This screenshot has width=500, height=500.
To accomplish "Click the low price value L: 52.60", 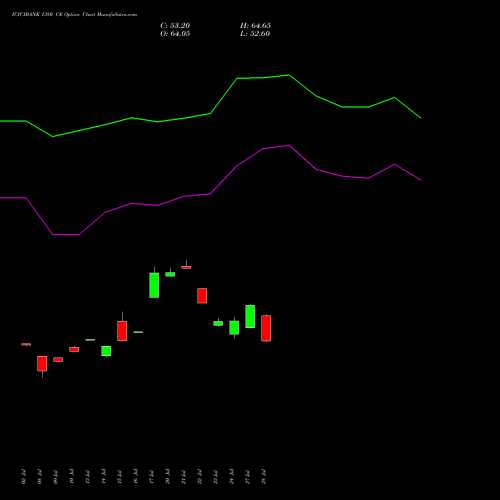I will pyautogui.click(x=255, y=34).
